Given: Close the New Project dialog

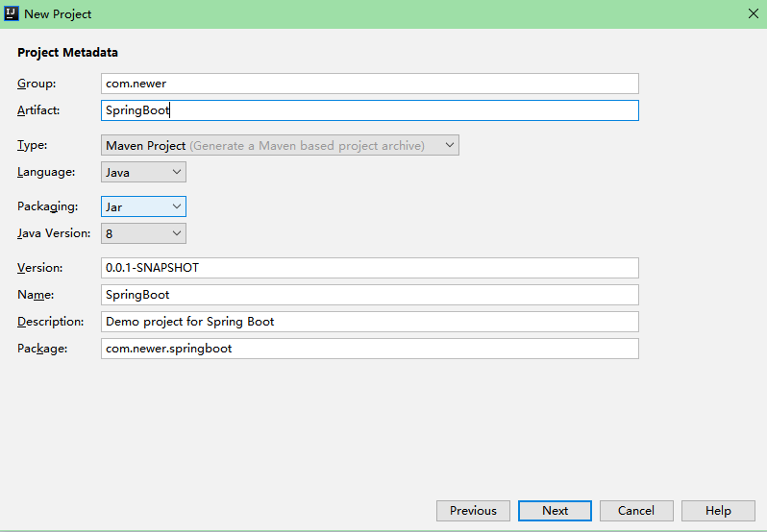Looking at the screenshot, I should (x=754, y=13).
